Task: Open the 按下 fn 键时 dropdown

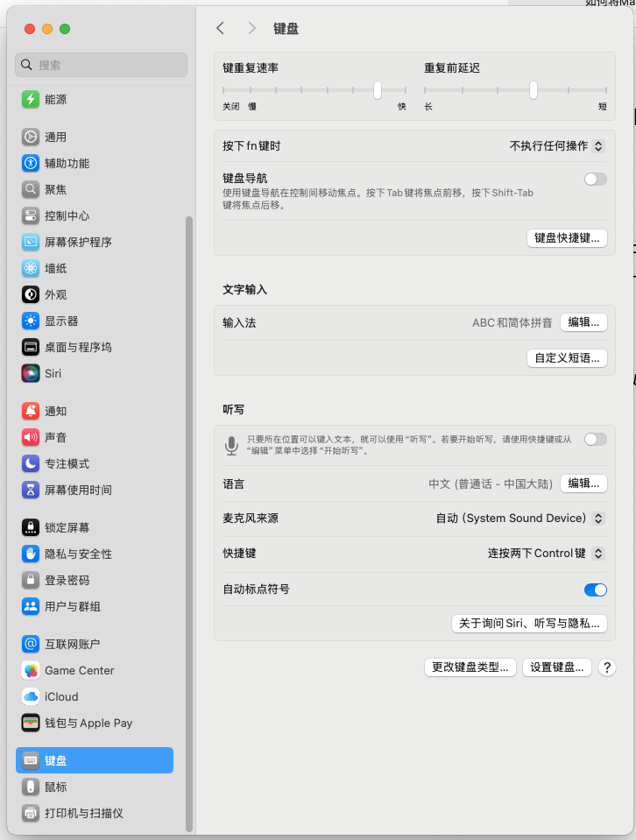Action: (x=557, y=146)
